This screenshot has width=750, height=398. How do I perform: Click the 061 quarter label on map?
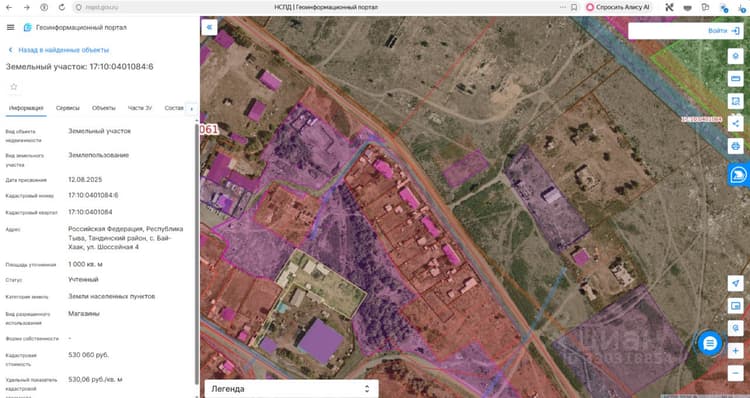tap(209, 129)
